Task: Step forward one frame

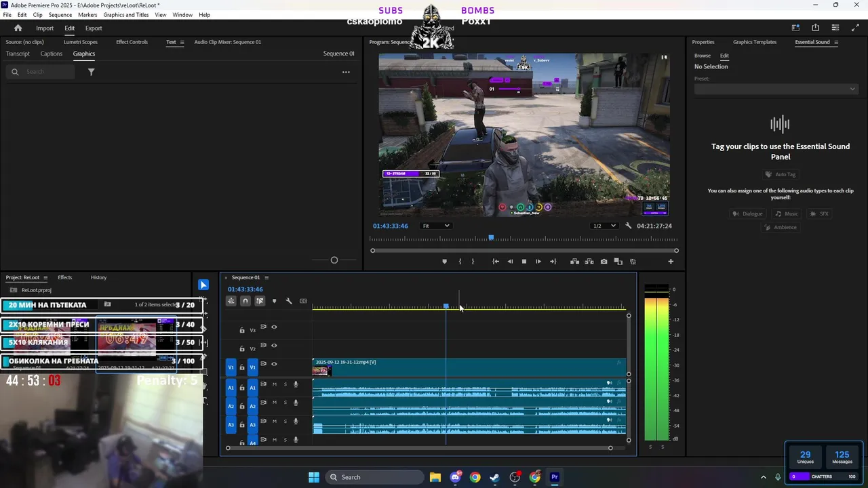Action: pyautogui.click(x=538, y=262)
